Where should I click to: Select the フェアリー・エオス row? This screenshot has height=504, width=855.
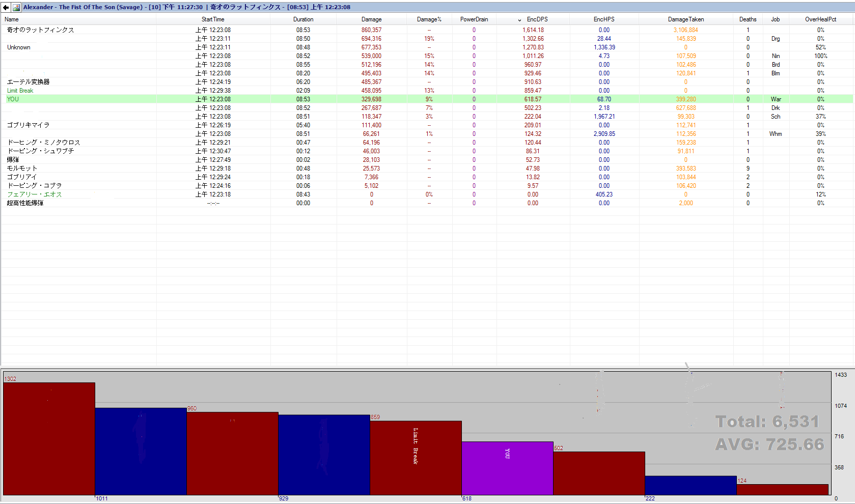(x=34, y=194)
